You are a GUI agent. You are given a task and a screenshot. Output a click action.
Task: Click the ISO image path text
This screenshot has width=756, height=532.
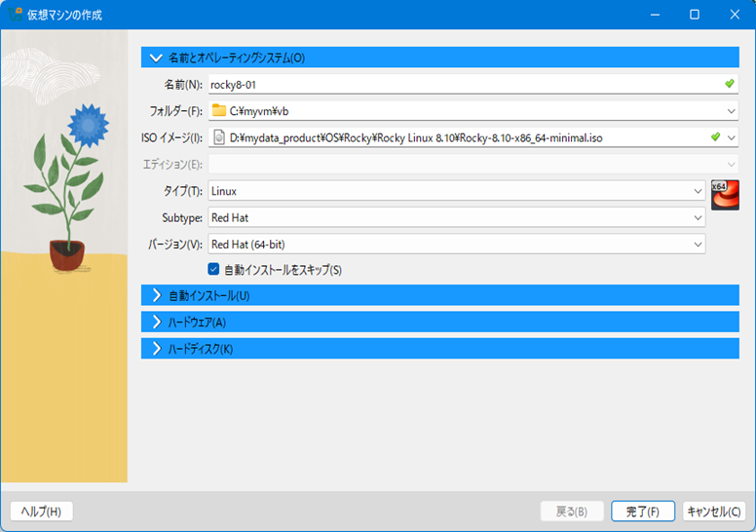click(x=416, y=138)
